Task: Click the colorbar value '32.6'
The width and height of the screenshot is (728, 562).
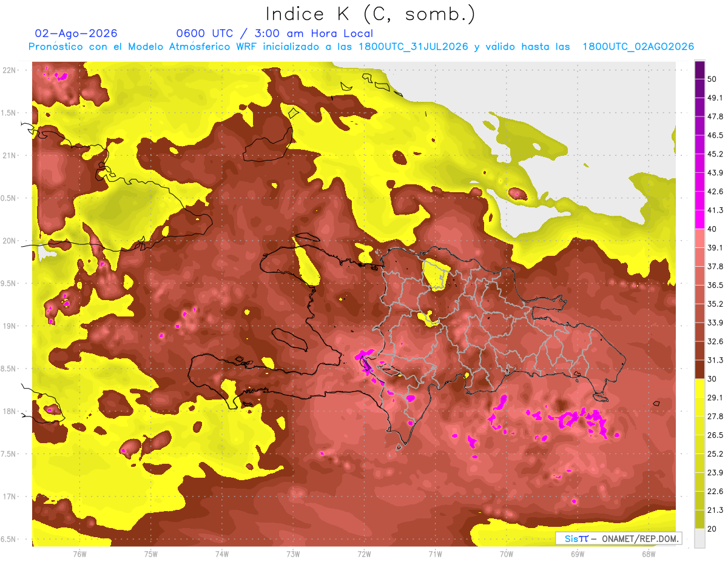Action: point(715,341)
